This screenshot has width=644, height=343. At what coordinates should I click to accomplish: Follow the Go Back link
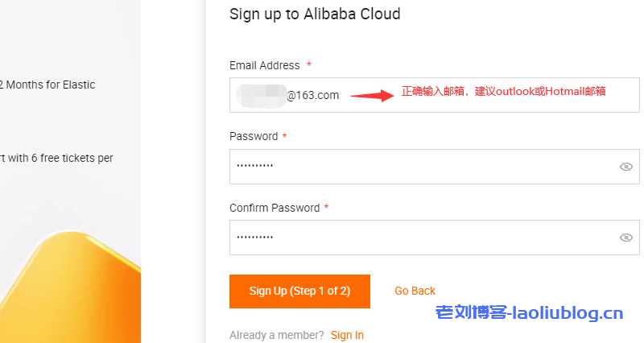click(415, 291)
